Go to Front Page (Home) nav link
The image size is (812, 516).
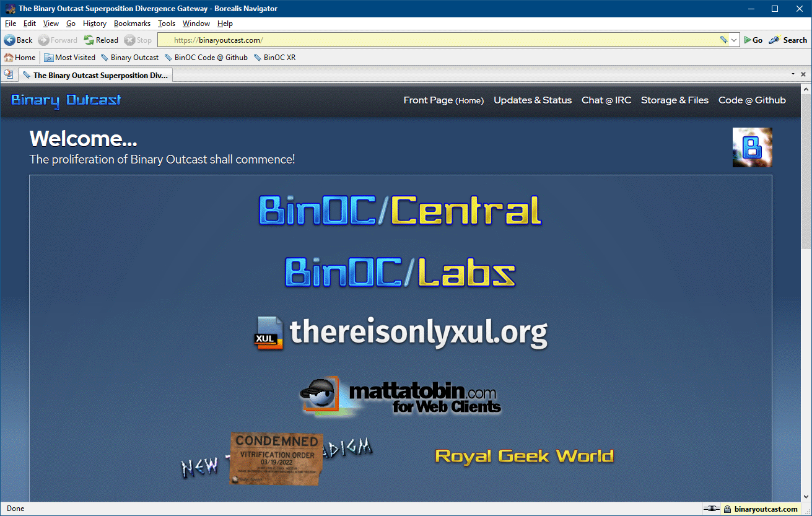[443, 100]
